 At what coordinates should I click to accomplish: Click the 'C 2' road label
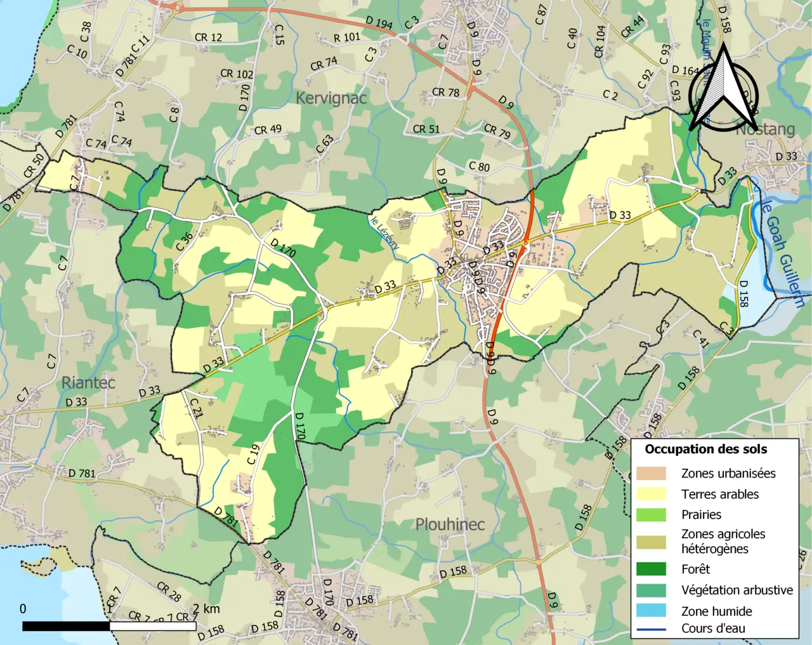click(610, 95)
